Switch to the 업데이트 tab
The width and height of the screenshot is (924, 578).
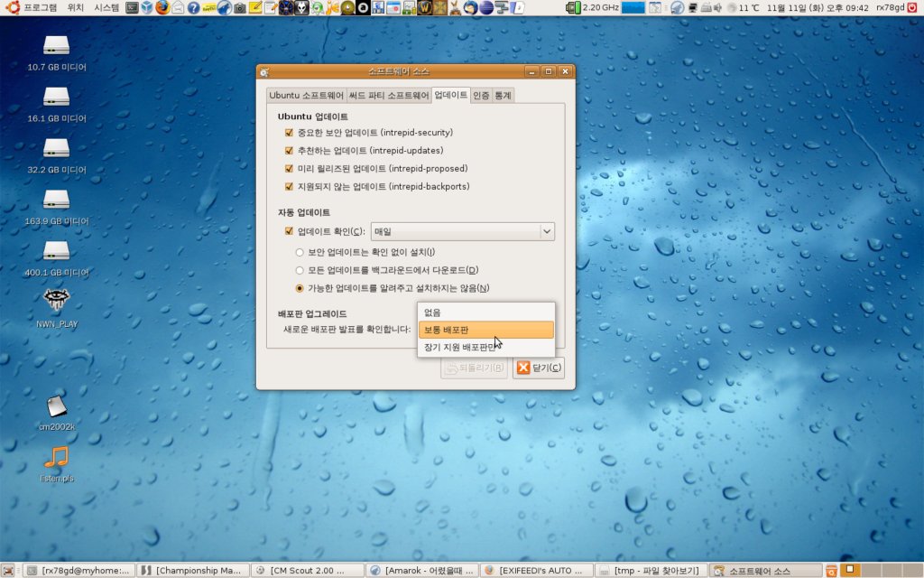(x=451, y=95)
